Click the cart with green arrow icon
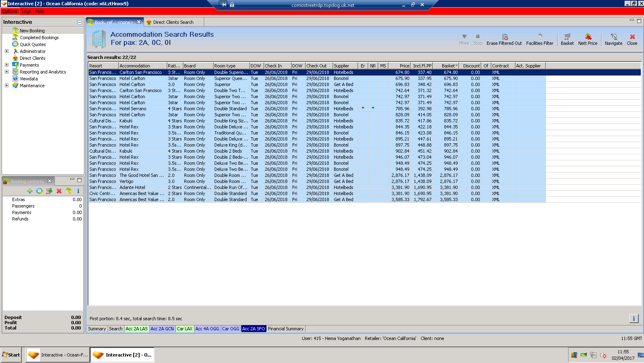Screen dimensions: 644x363 (49, 191)
